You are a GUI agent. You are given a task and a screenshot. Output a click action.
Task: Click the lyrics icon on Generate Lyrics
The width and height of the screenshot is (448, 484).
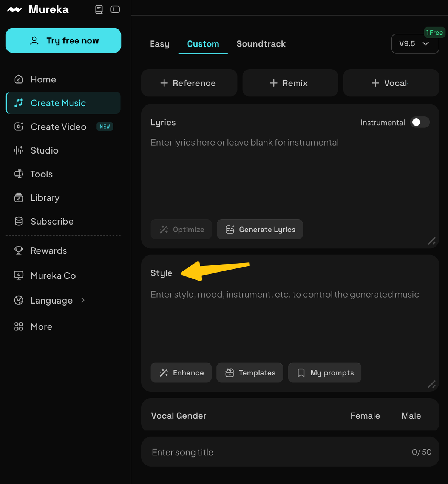click(x=230, y=230)
